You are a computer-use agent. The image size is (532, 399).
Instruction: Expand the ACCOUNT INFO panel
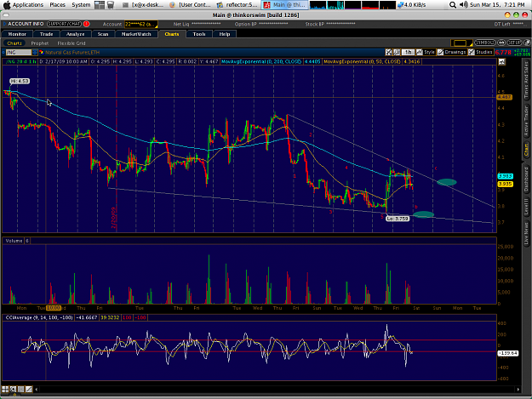[x=23, y=24]
